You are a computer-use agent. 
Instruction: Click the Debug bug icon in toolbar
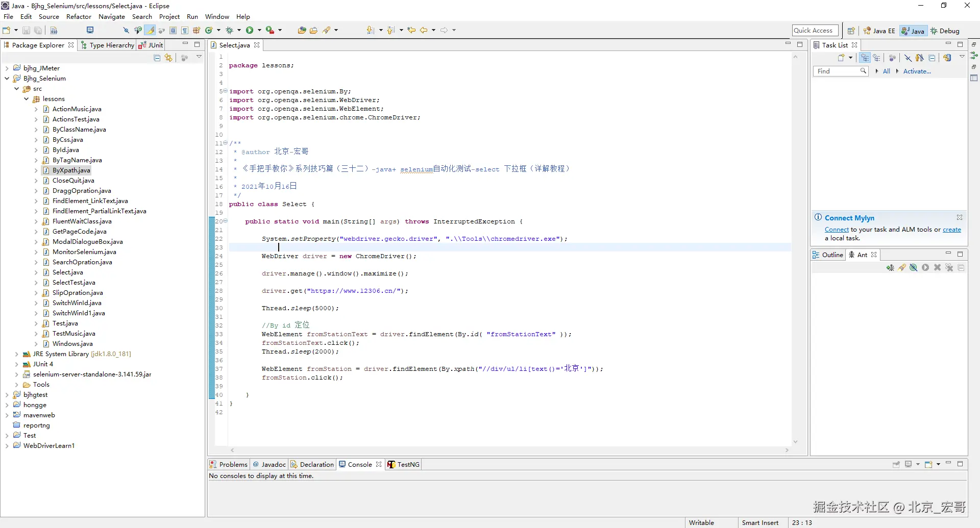pos(229,31)
